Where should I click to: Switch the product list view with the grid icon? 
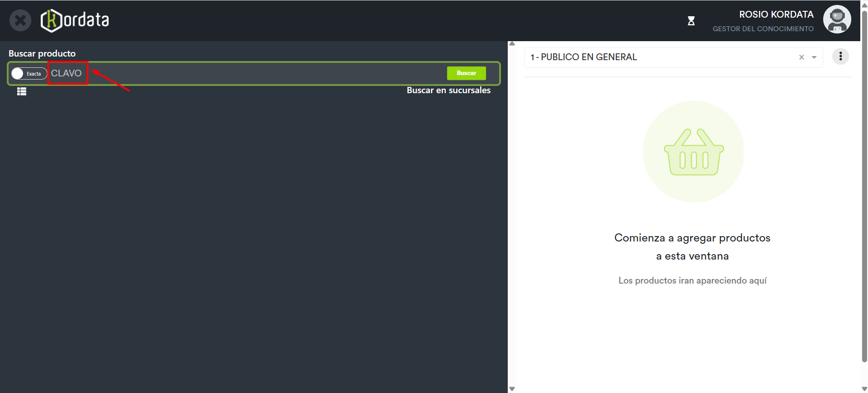point(22,91)
